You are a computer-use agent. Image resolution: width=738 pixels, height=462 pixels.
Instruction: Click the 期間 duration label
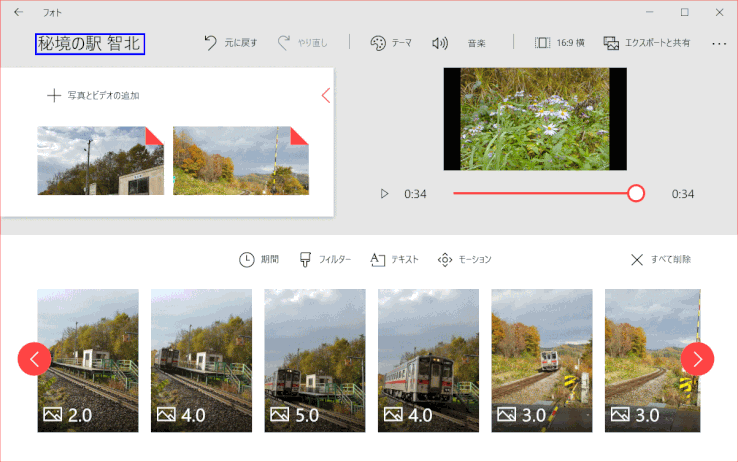(x=270, y=259)
